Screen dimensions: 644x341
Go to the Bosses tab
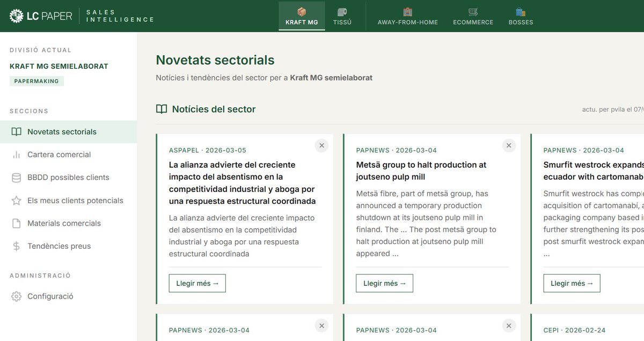(x=521, y=16)
